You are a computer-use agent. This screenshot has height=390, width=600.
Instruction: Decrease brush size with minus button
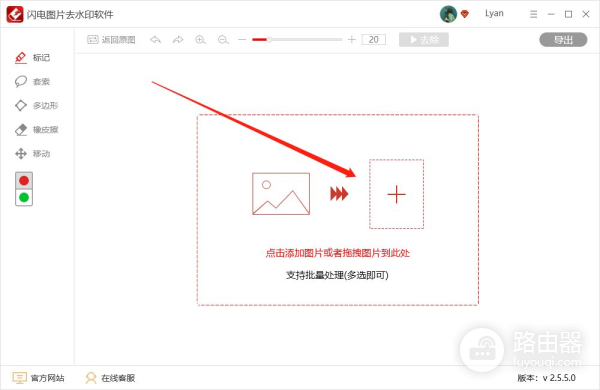coord(242,39)
